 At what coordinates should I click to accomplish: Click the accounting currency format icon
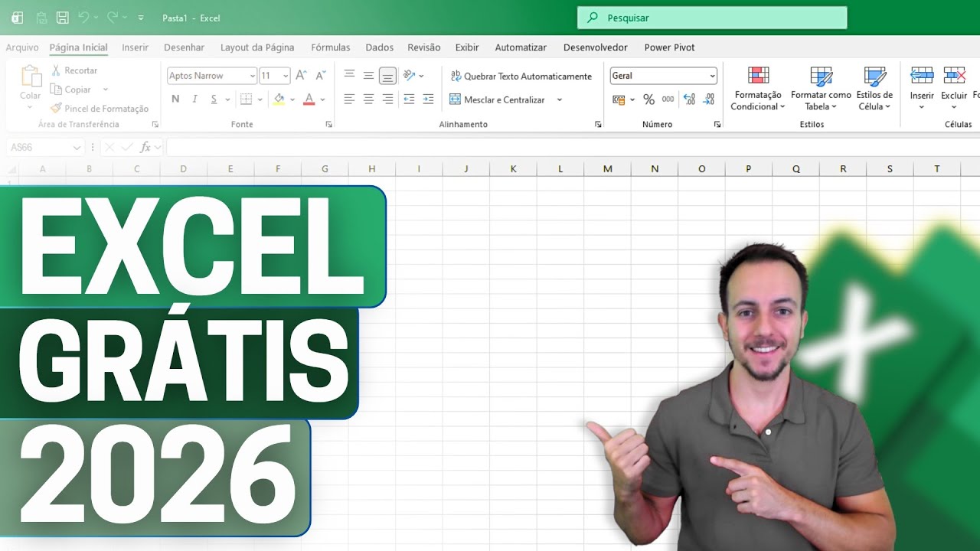pyautogui.click(x=619, y=99)
